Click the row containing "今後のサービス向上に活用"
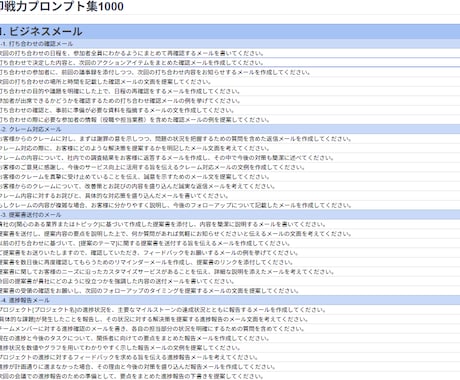The height and width of the screenshot is (380, 460). click(230, 167)
